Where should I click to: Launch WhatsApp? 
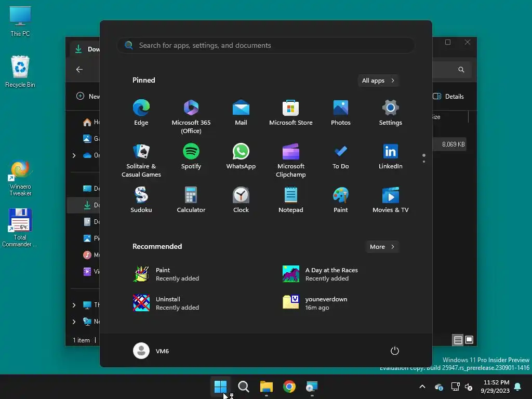[x=241, y=157]
